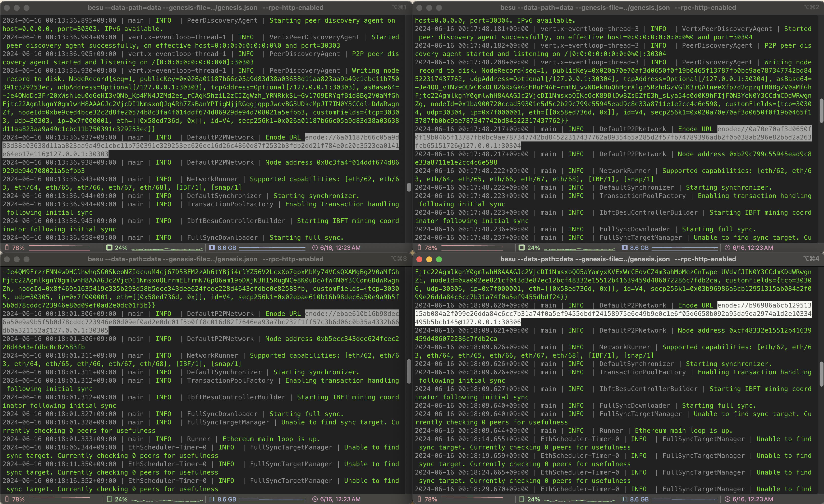The width and height of the screenshot is (824, 504).
Task: Zoom the active window with the green button
Action: click(x=439, y=259)
